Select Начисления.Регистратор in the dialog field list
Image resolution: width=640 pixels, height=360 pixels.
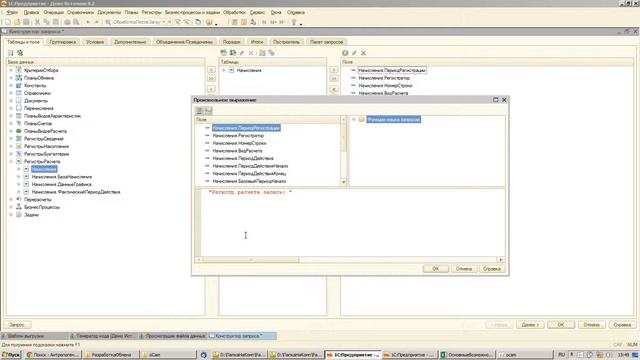pos(238,136)
